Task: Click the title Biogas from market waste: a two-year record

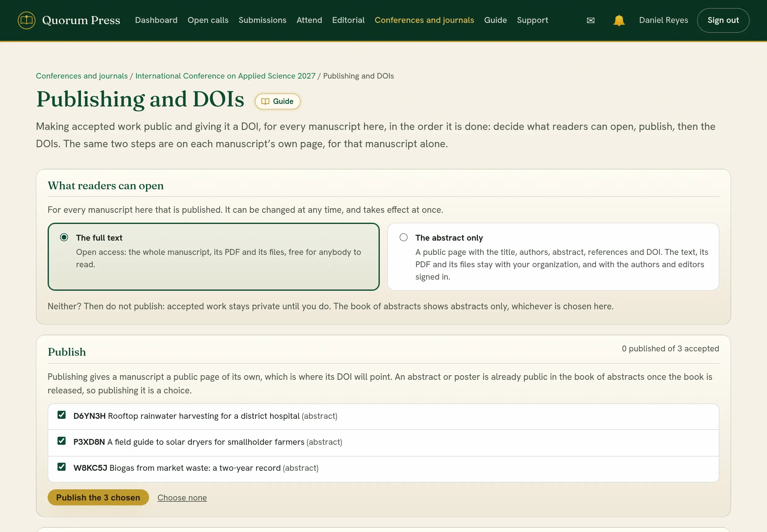Action: point(195,468)
